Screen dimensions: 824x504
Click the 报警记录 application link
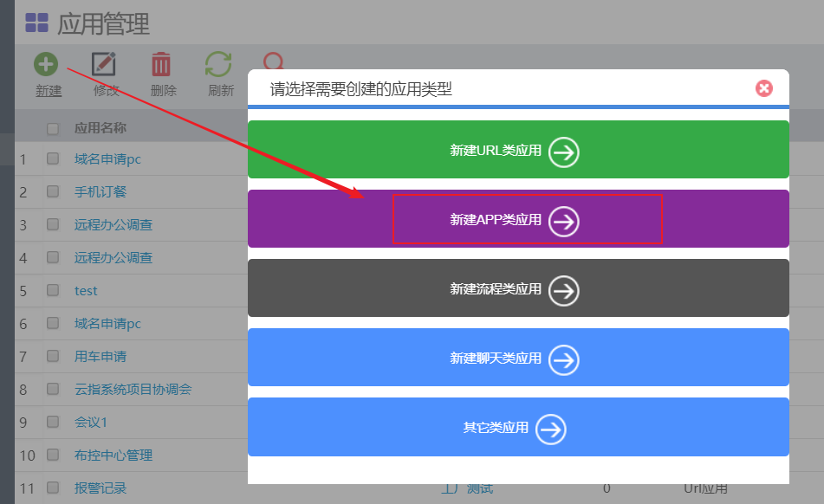[101, 488]
